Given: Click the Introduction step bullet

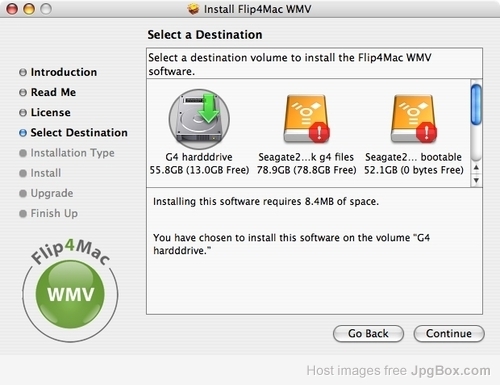Looking at the screenshot, I should pyautogui.click(x=23, y=72).
